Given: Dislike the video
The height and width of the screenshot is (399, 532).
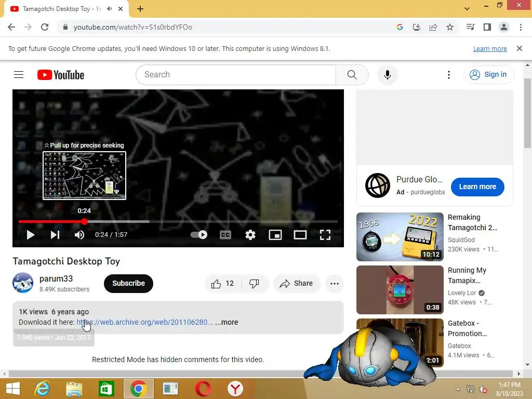Looking at the screenshot, I should click(x=254, y=283).
